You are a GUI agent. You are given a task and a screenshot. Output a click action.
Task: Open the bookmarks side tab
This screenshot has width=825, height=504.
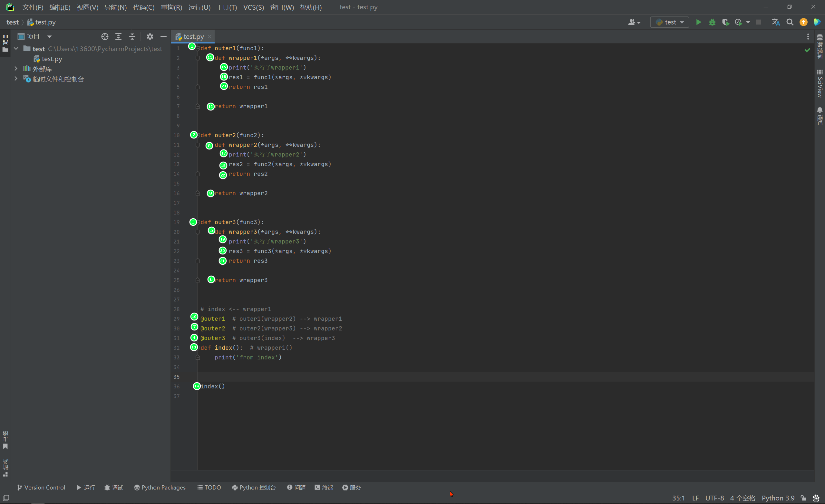point(5,440)
